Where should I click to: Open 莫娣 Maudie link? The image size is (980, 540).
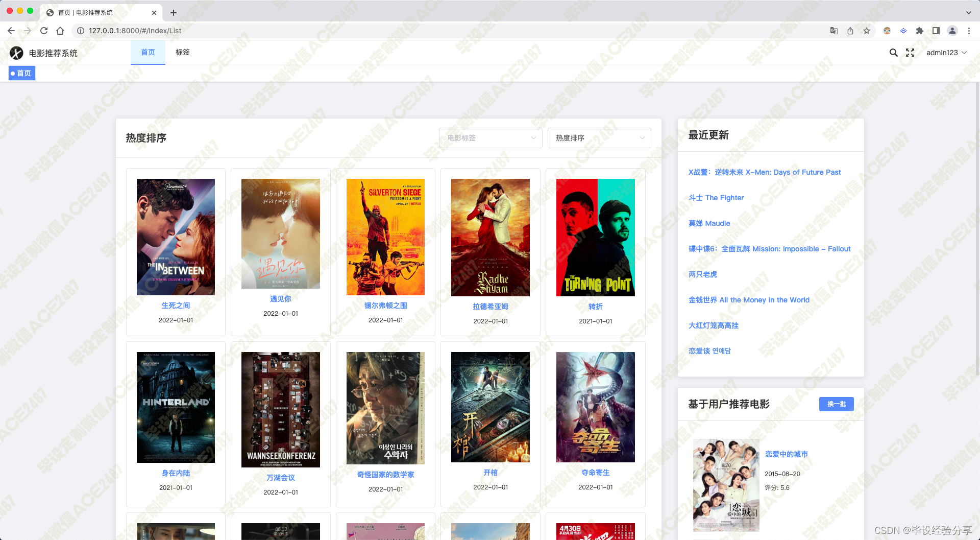[709, 223]
